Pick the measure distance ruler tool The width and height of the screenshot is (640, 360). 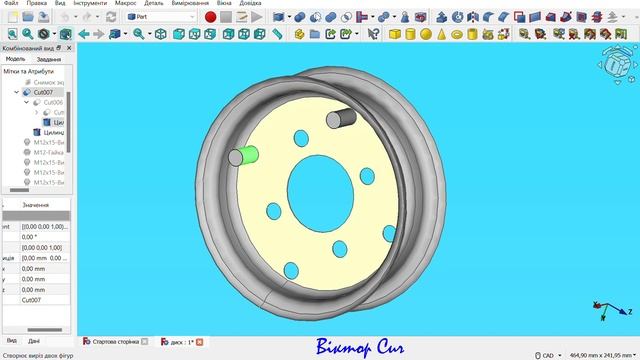[277, 34]
